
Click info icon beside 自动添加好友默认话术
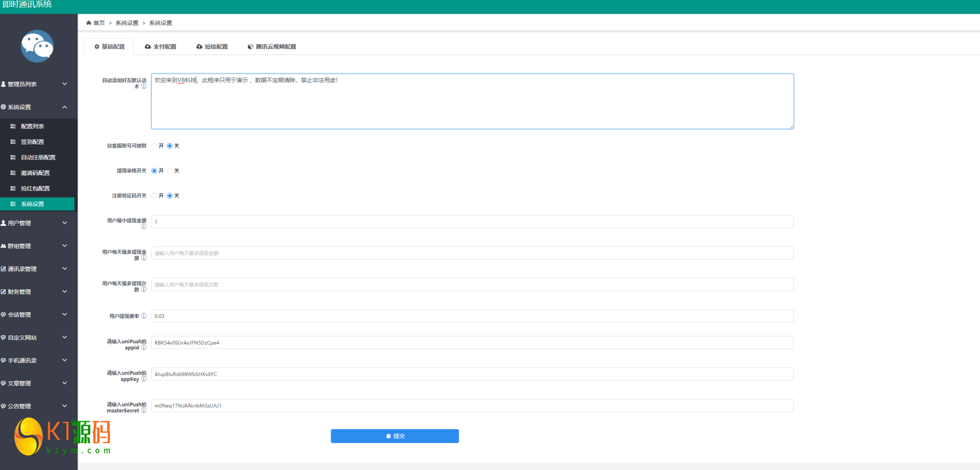tap(144, 87)
